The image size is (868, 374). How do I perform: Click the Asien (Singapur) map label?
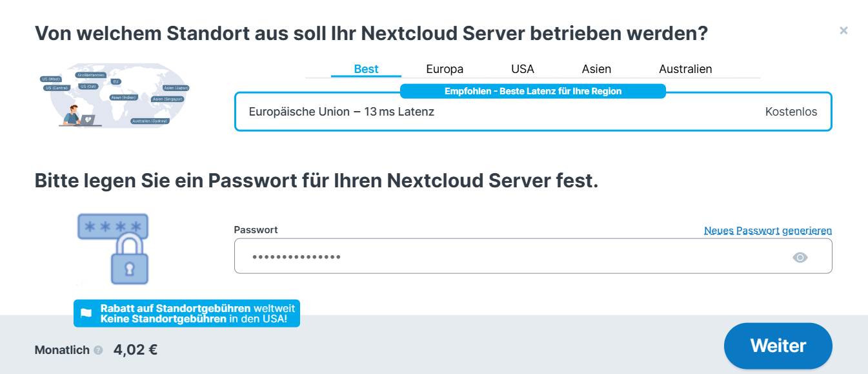[x=167, y=99]
